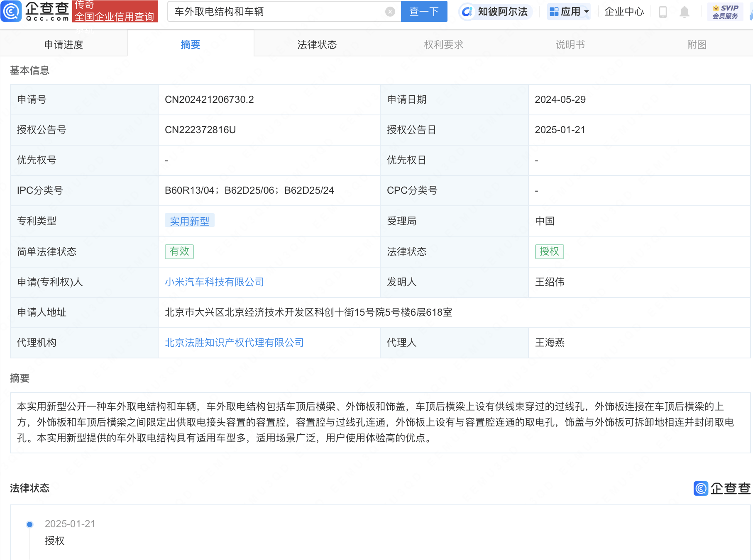753x560 pixels.
Task: Open the 附图 tab
Action: click(697, 44)
